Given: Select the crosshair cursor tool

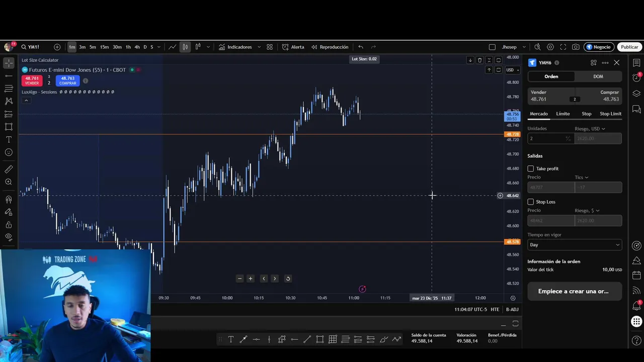Looking at the screenshot, I should click(9, 63).
